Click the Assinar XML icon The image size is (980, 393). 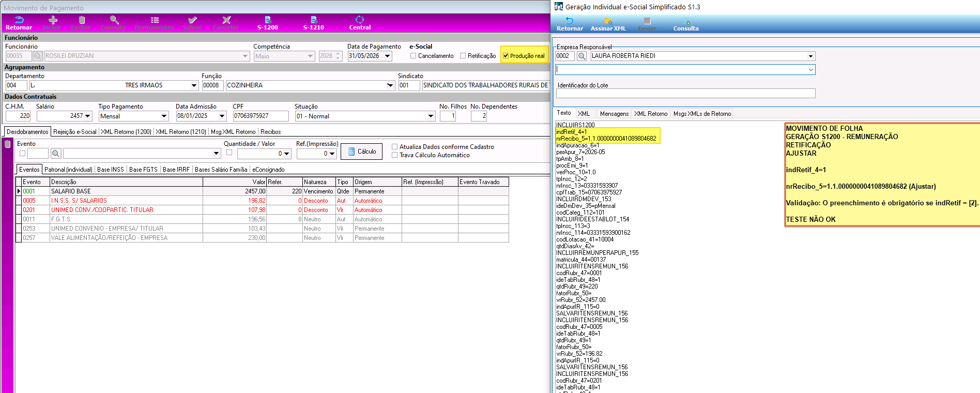(x=608, y=24)
